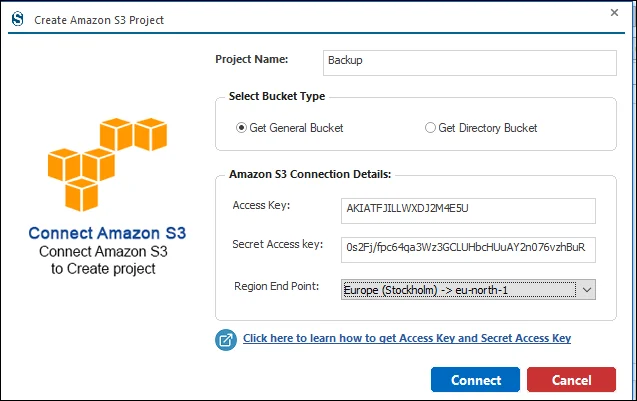Click the Select Bucket Type group label

277,96
